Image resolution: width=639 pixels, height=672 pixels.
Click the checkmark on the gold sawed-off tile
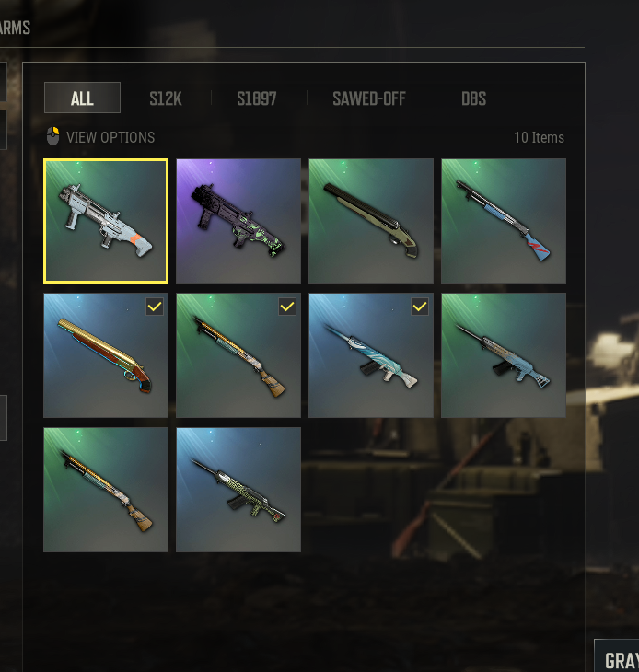coord(155,307)
